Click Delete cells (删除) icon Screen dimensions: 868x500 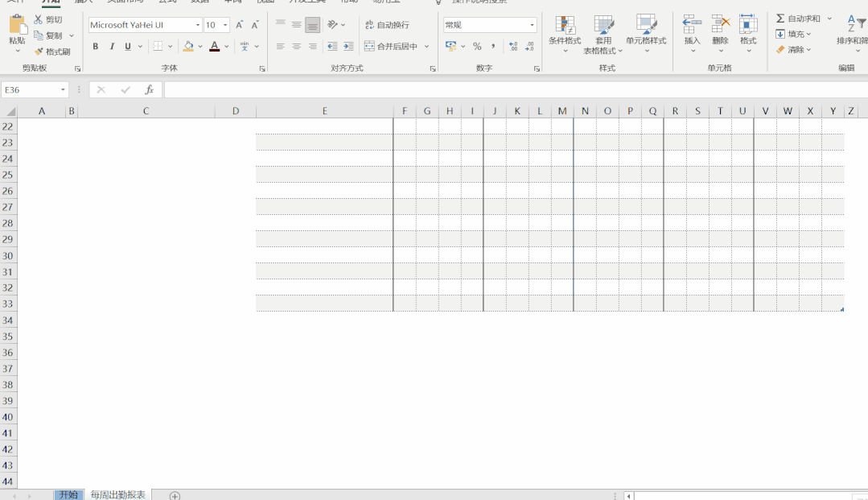pos(720,25)
